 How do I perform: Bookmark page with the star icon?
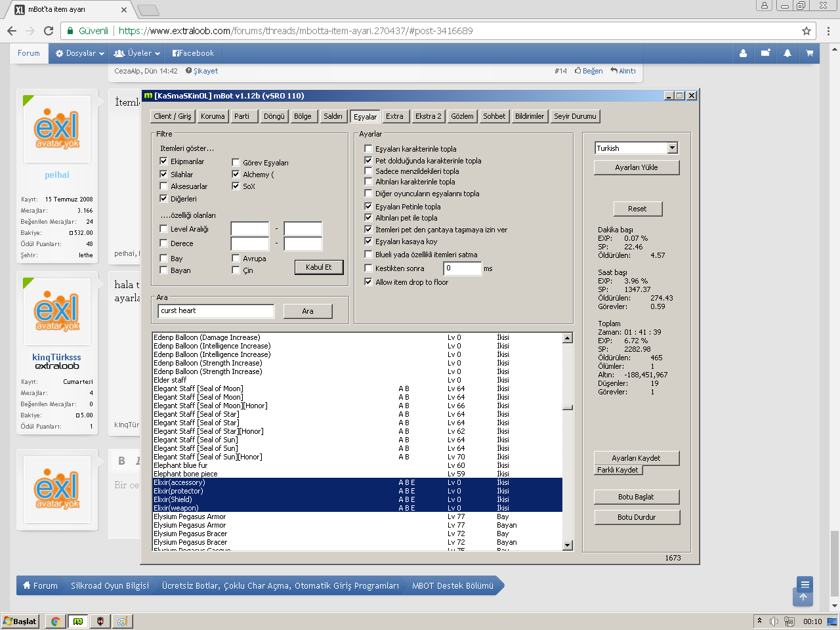tap(807, 31)
